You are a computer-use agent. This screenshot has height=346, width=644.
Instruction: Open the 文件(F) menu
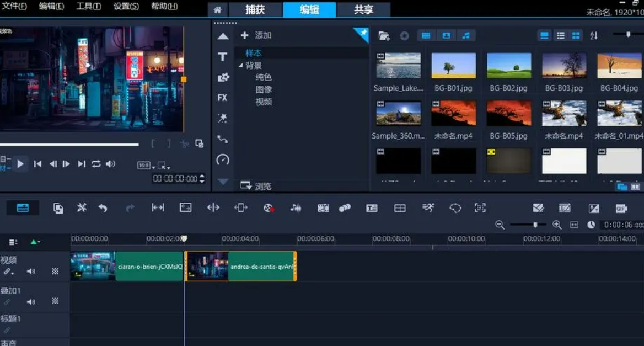click(14, 6)
